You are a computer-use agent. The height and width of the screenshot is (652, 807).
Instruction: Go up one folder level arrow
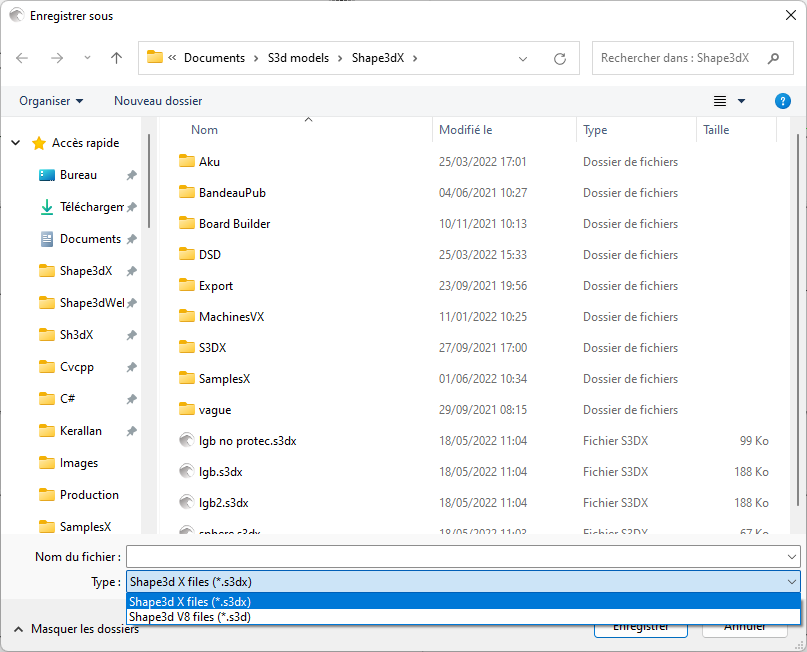tap(116, 58)
